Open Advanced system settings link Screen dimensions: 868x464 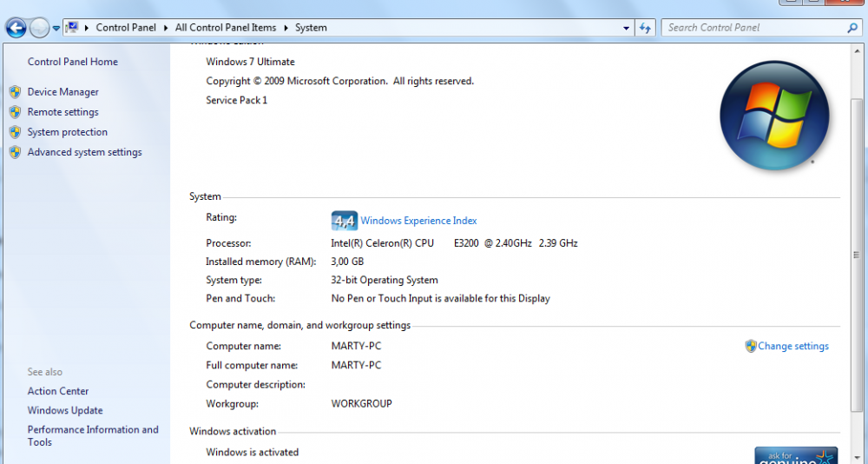point(85,152)
